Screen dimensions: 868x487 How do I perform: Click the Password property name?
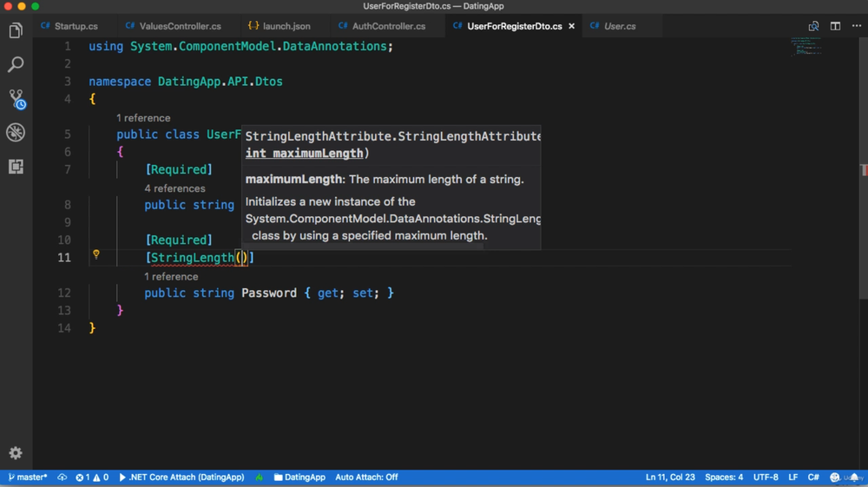pyautogui.click(x=269, y=293)
